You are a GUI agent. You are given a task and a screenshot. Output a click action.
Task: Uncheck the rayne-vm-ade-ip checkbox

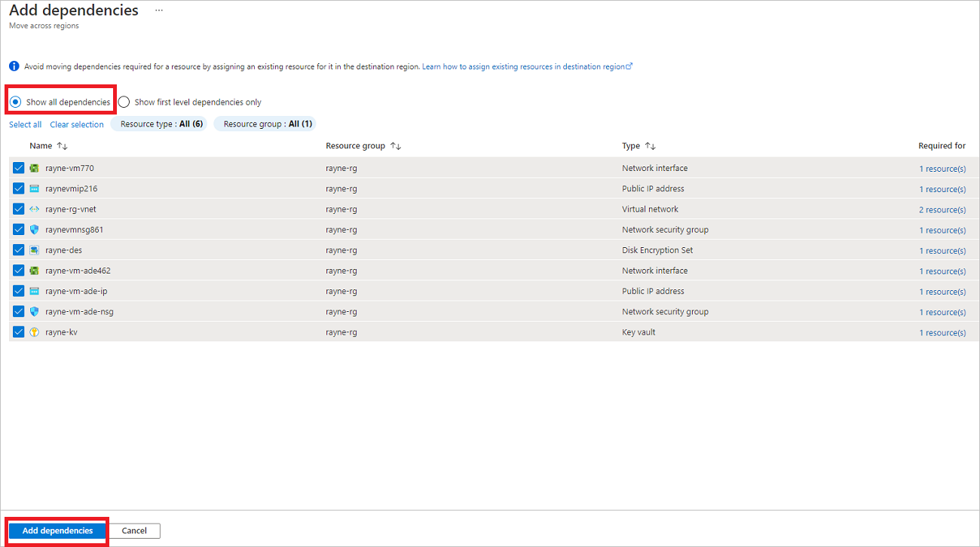click(19, 291)
